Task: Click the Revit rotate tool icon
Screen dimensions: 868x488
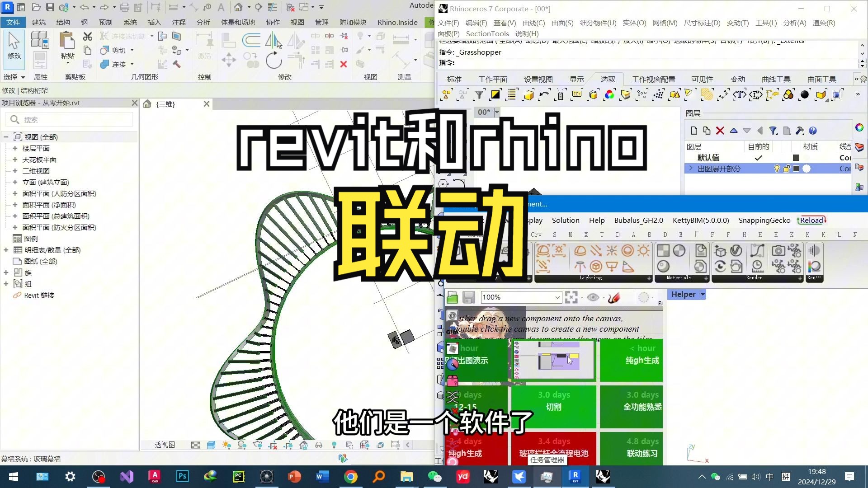Action: (274, 60)
